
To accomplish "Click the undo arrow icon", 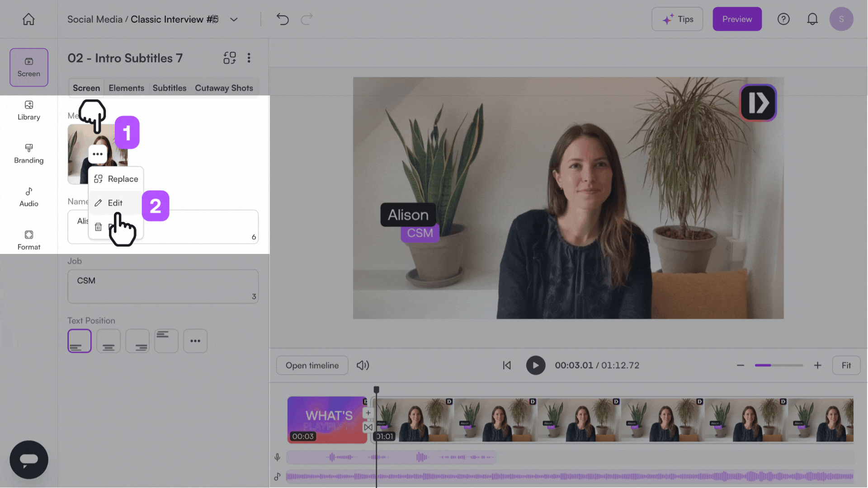I will pyautogui.click(x=283, y=19).
